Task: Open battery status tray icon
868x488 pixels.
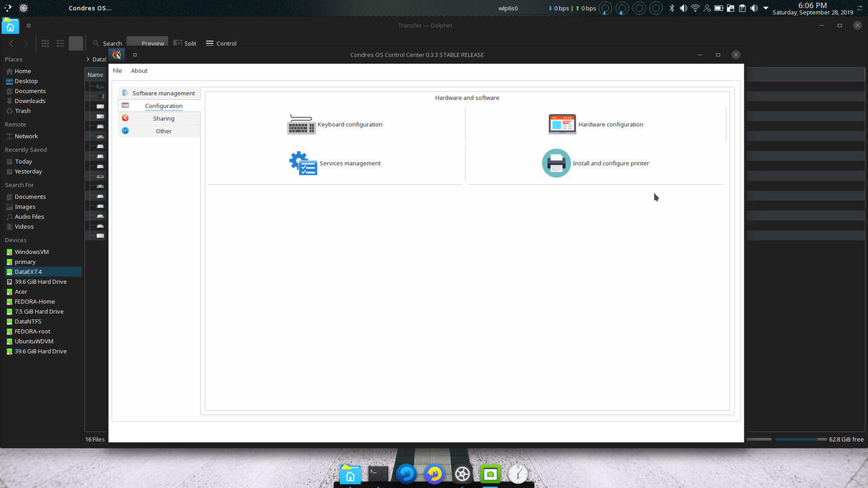Action: point(719,8)
